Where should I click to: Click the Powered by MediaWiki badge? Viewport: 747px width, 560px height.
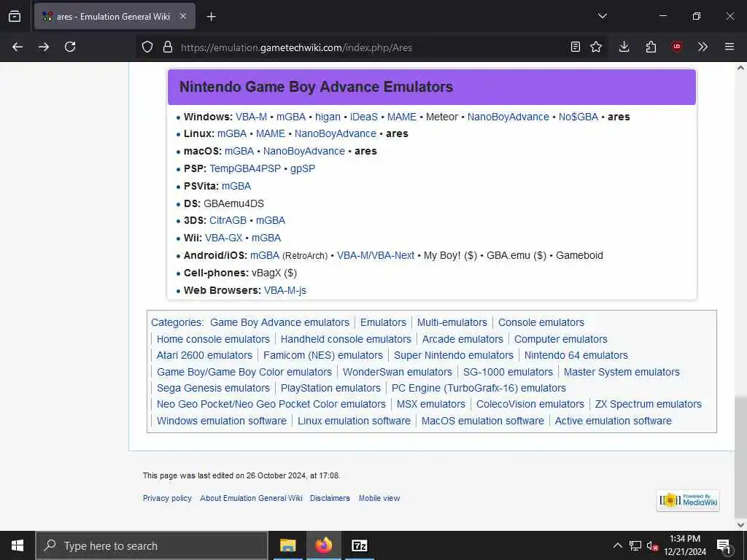click(688, 500)
